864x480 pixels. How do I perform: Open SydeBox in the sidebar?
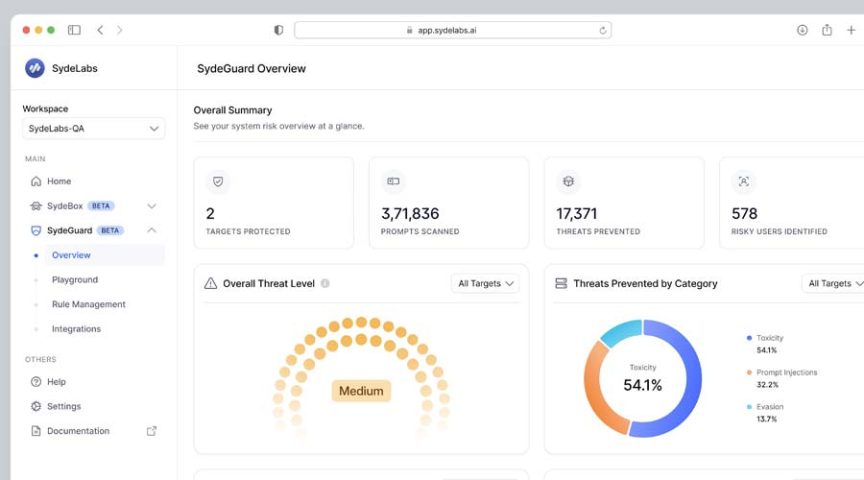pos(65,206)
